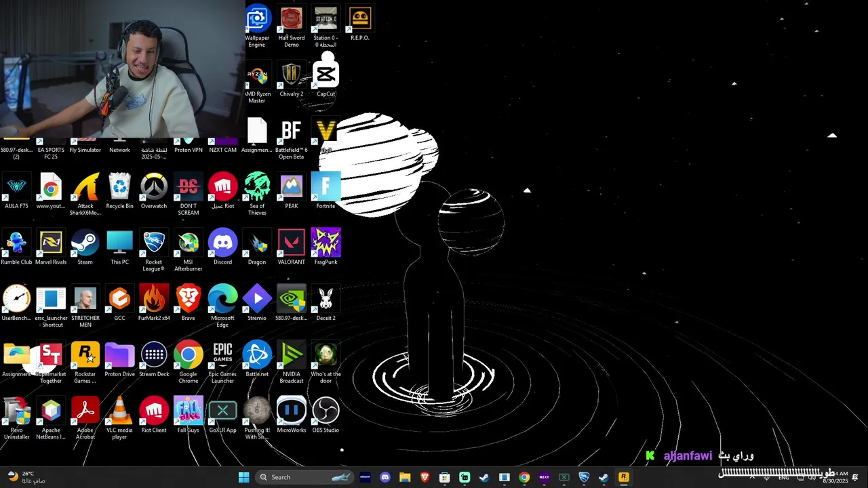Select the Rocket League desktop shortcut
868x488 pixels.
point(154,251)
